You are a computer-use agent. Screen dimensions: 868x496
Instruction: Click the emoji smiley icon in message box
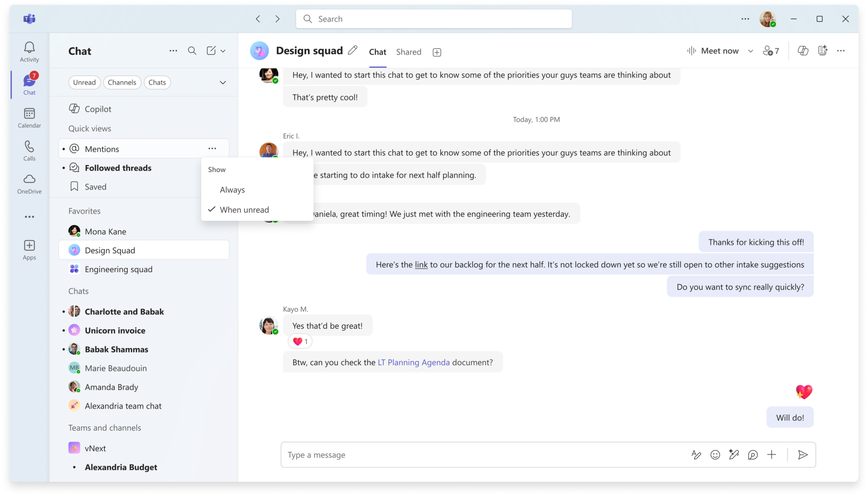pyautogui.click(x=715, y=454)
